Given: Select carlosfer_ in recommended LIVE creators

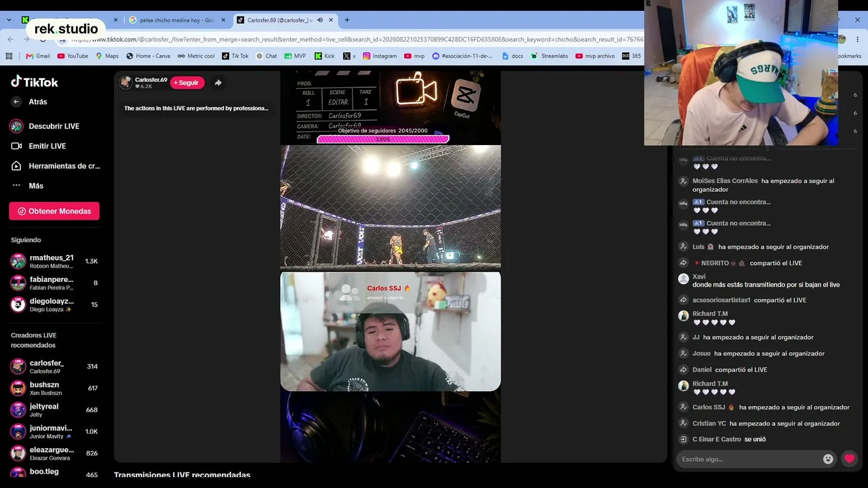Looking at the screenshot, I should pos(54,367).
